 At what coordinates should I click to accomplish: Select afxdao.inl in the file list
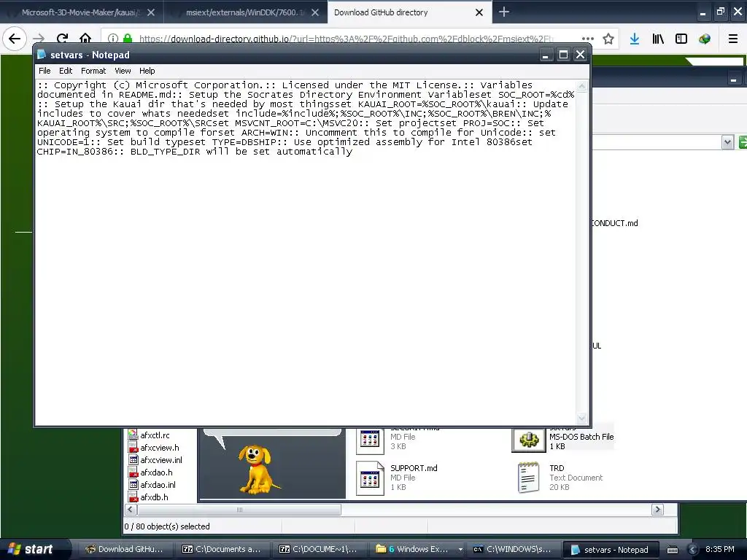pyautogui.click(x=158, y=485)
